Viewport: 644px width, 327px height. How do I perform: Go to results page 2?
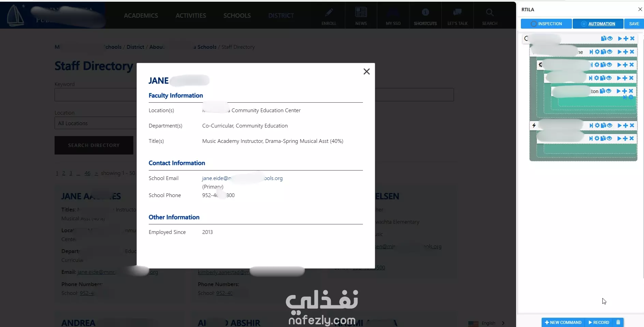tap(63, 173)
